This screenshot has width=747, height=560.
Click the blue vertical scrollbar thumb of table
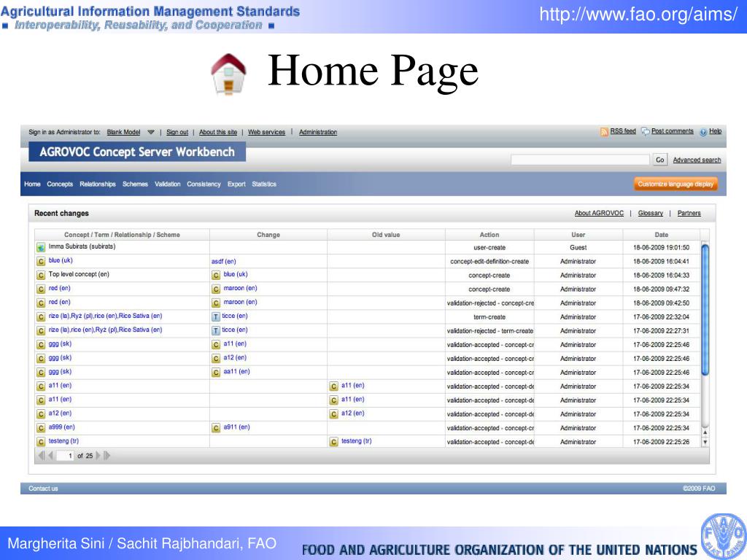(x=705, y=309)
